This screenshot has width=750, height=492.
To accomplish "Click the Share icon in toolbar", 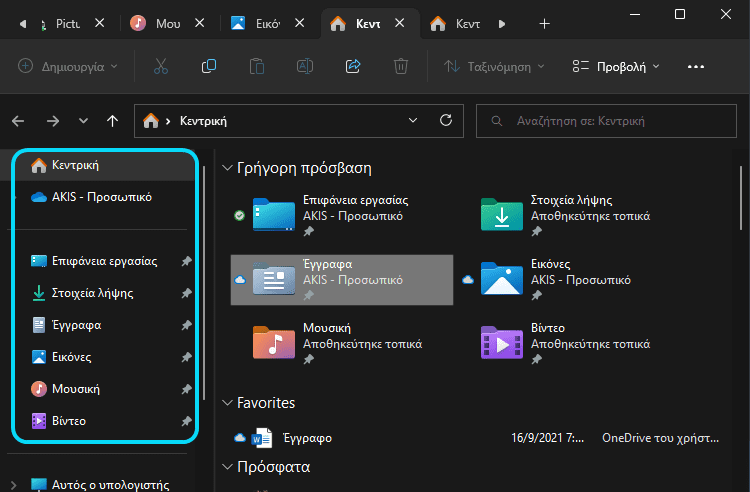I will [353, 66].
